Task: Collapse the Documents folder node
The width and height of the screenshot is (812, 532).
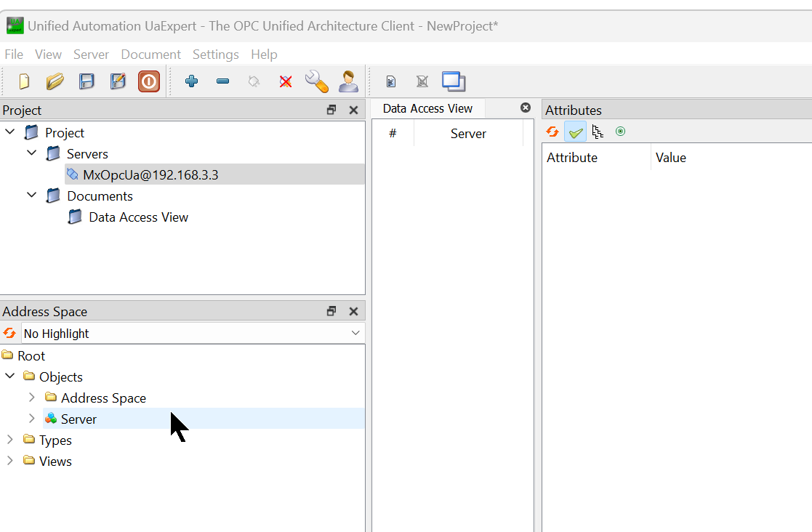Action: point(31,195)
